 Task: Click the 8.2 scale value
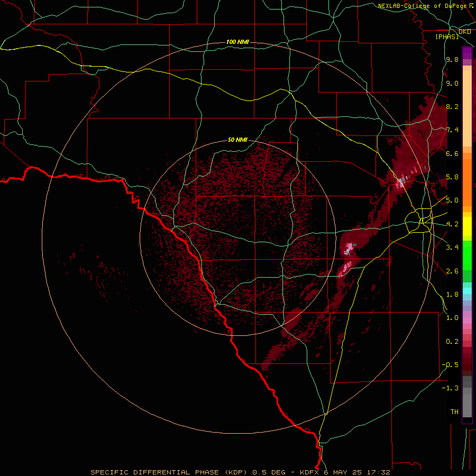pyautogui.click(x=452, y=106)
